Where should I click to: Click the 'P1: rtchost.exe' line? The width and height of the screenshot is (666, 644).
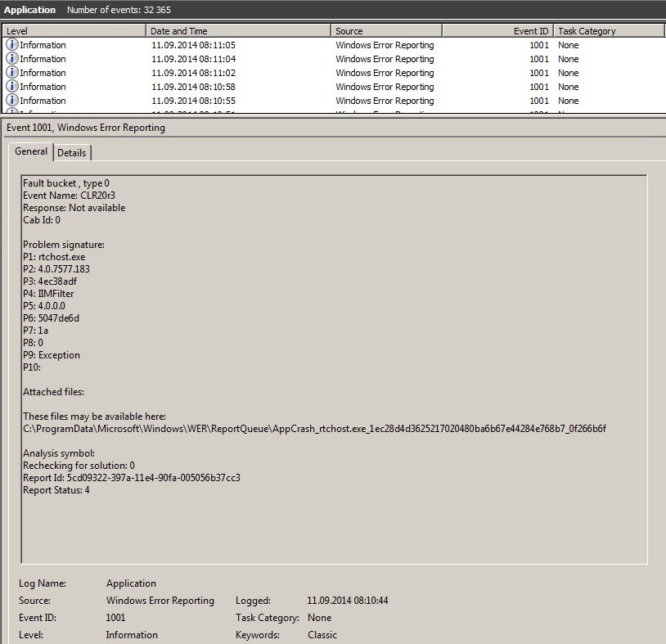[x=54, y=257]
